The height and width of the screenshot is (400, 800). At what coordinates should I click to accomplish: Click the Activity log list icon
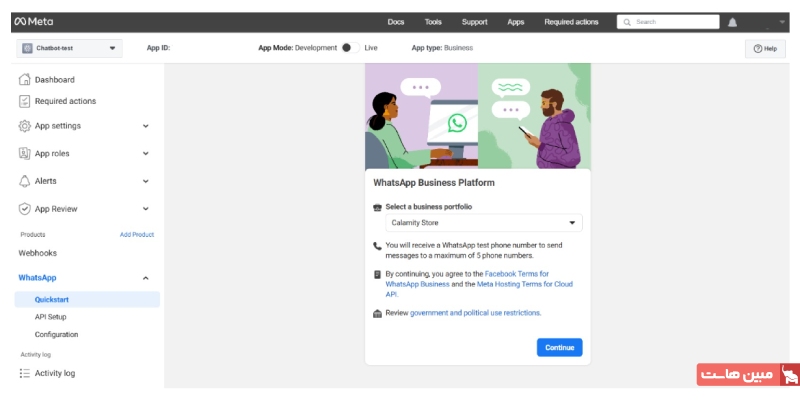pyautogui.click(x=25, y=373)
